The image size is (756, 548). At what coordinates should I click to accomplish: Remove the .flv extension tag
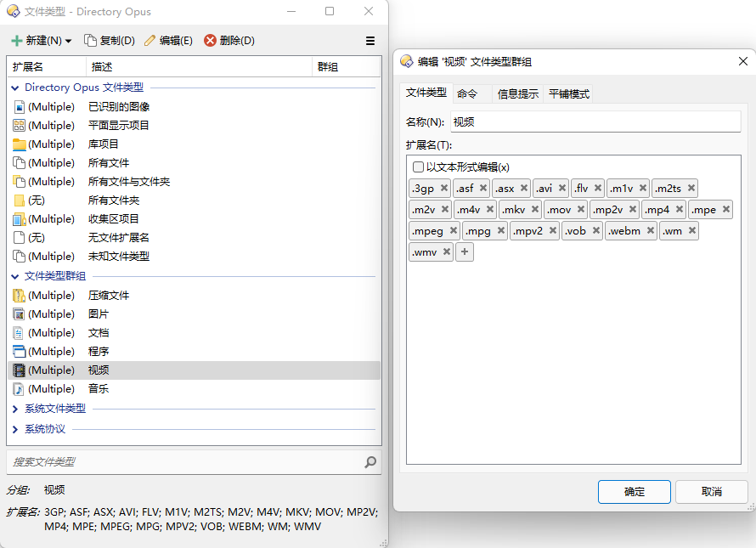click(x=598, y=188)
